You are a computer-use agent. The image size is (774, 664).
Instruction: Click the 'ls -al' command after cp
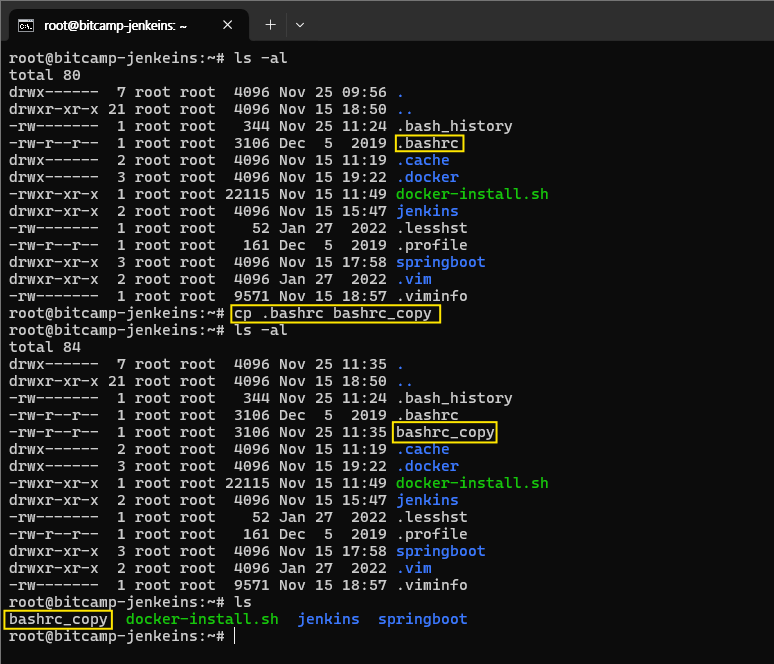pos(260,330)
